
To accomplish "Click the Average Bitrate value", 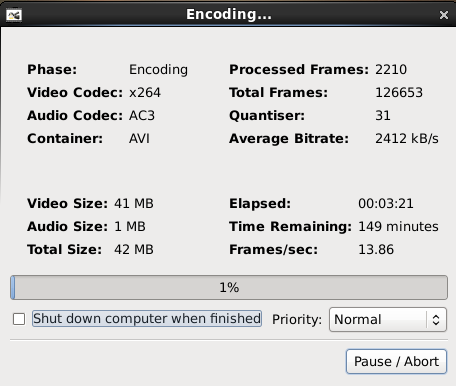I will pyautogui.click(x=407, y=139).
